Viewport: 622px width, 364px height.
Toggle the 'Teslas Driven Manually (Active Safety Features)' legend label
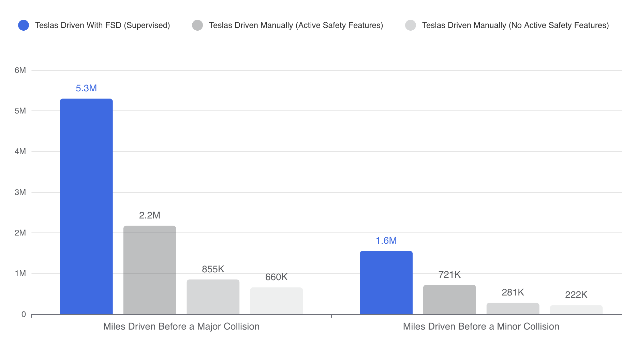(x=296, y=25)
